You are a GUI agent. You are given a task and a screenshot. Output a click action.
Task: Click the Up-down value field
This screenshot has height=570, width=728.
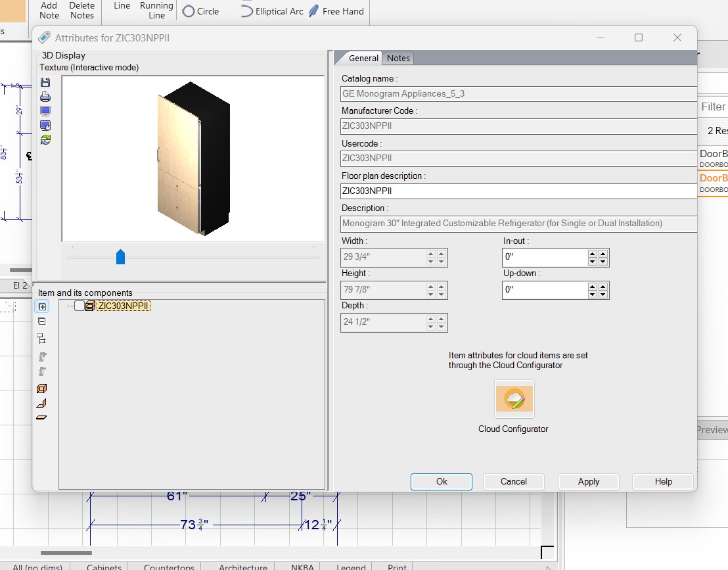[545, 289]
